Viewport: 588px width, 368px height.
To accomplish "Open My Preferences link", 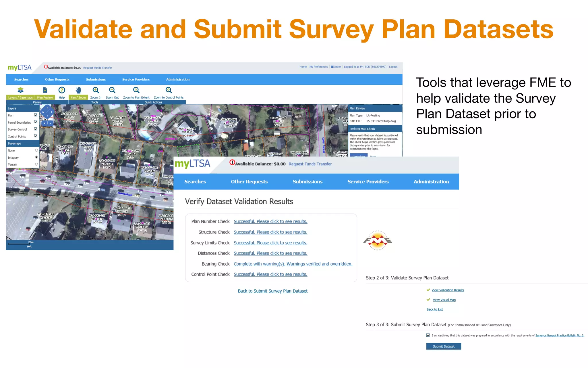I will [x=318, y=67].
